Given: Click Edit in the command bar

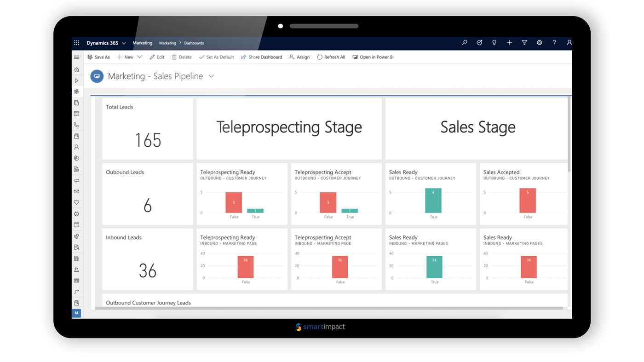Looking at the screenshot, I should [157, 57].
